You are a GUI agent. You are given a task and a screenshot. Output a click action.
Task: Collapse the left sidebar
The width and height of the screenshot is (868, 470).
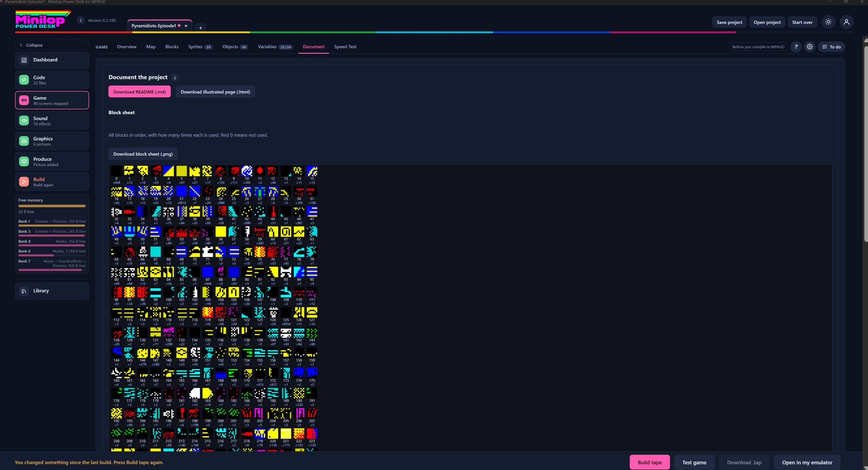pyautogui.click(x=52, y=45)
